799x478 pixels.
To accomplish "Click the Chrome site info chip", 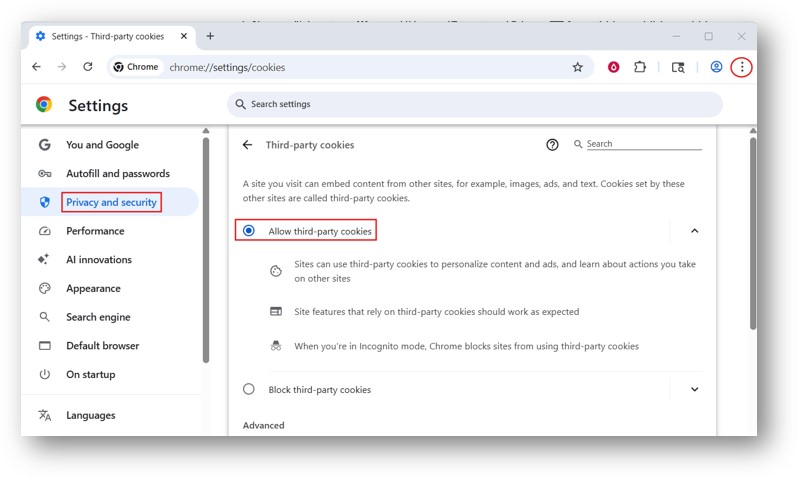I will point(136,67).
